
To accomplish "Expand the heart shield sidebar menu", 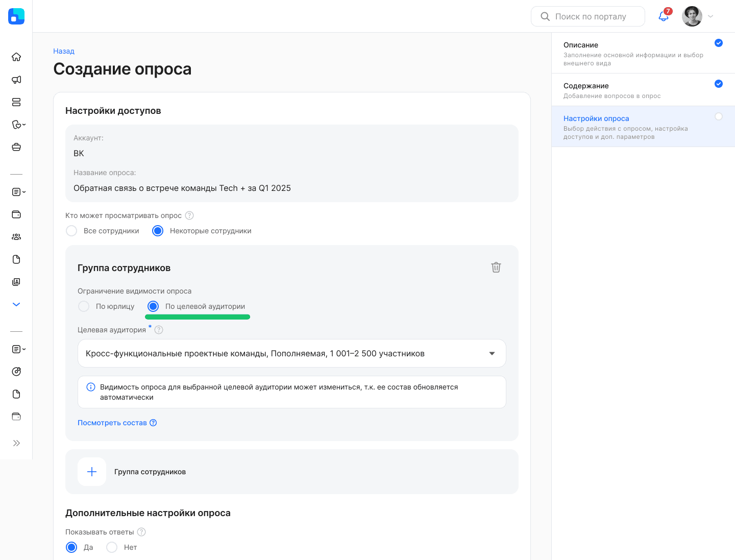I will click(18, 125).
